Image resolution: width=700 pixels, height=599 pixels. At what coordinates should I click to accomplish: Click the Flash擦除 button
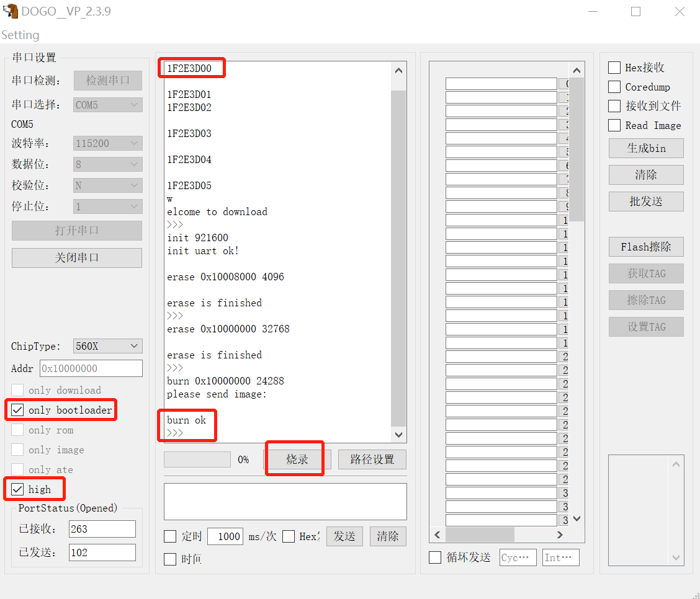tap(646, 247)
